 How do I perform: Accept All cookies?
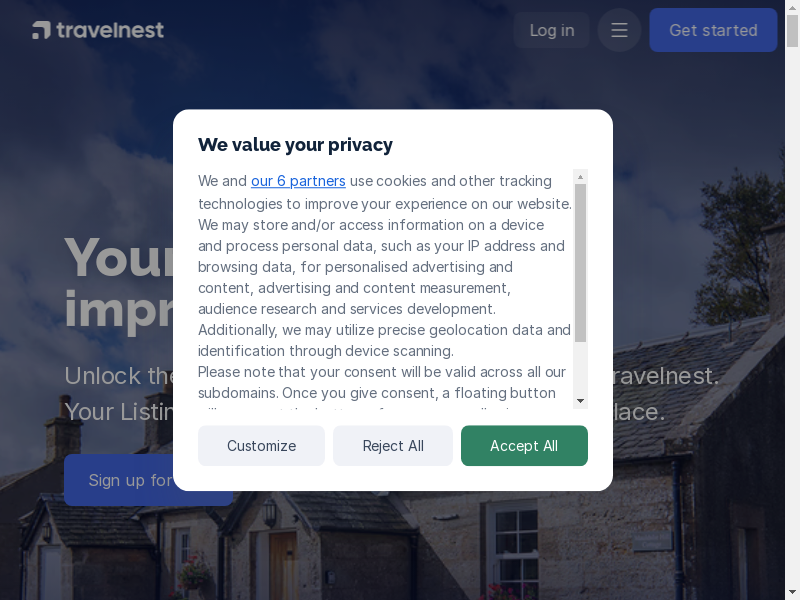[x=524, y=446]
